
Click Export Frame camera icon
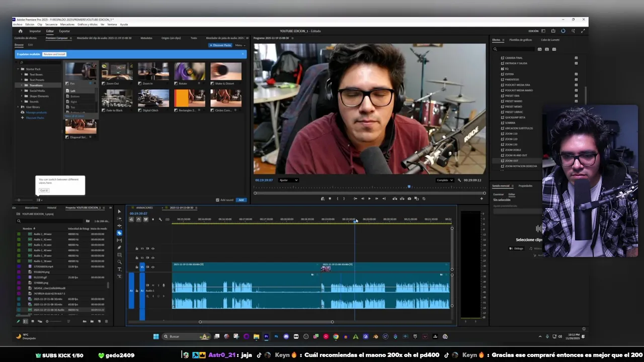pos(409,199)
